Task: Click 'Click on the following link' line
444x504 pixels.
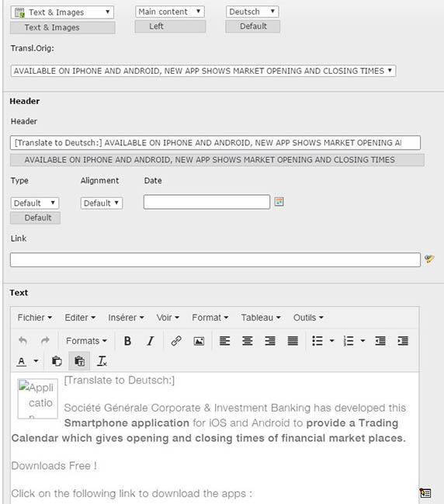Action: [x=131, y=493]
